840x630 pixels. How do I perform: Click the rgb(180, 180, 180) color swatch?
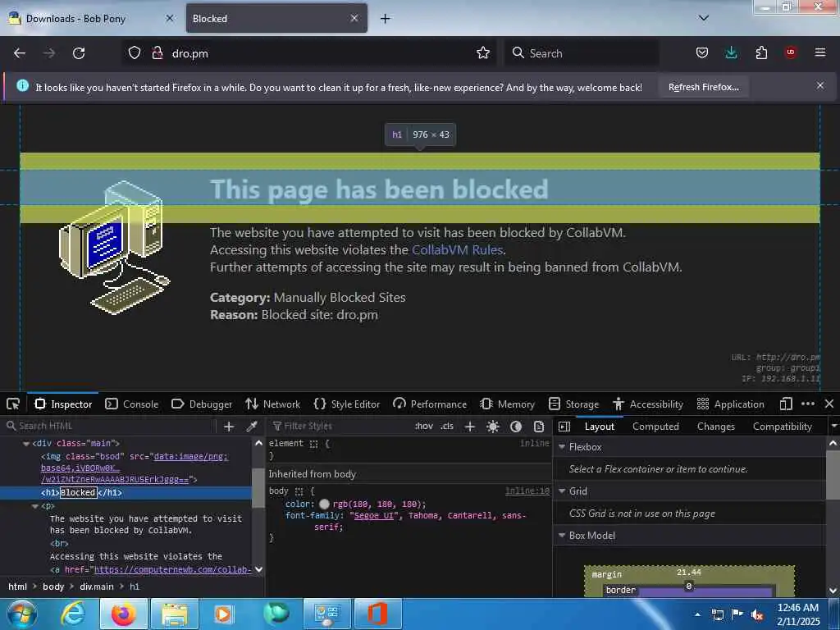(x=324, y=504)
